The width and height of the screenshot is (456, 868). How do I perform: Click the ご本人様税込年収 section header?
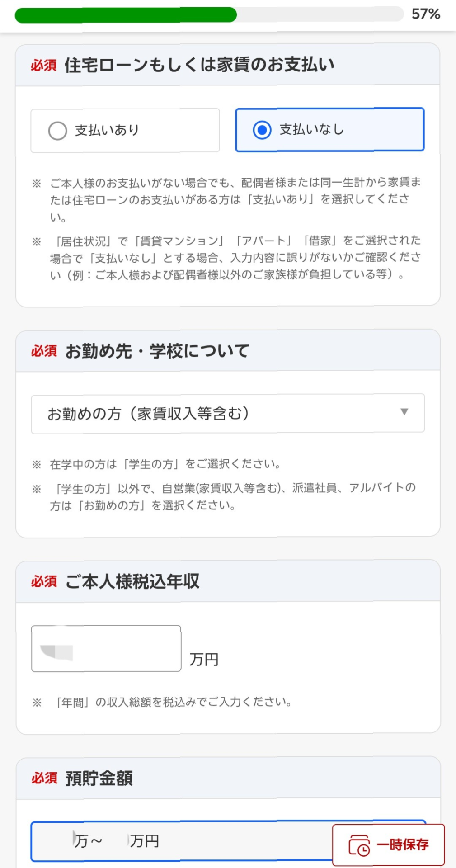132,581
